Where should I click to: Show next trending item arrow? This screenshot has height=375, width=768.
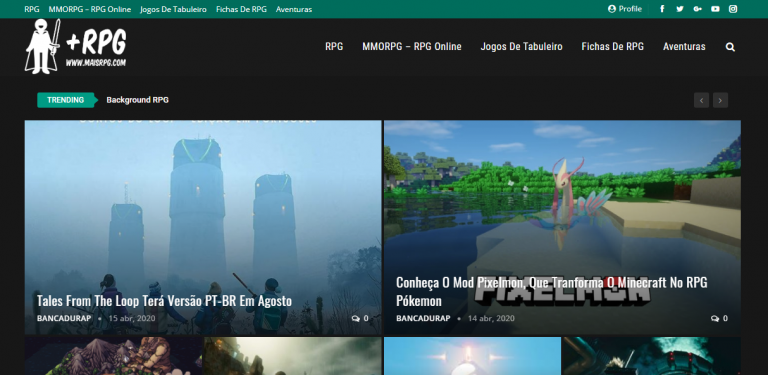point(720,100)
